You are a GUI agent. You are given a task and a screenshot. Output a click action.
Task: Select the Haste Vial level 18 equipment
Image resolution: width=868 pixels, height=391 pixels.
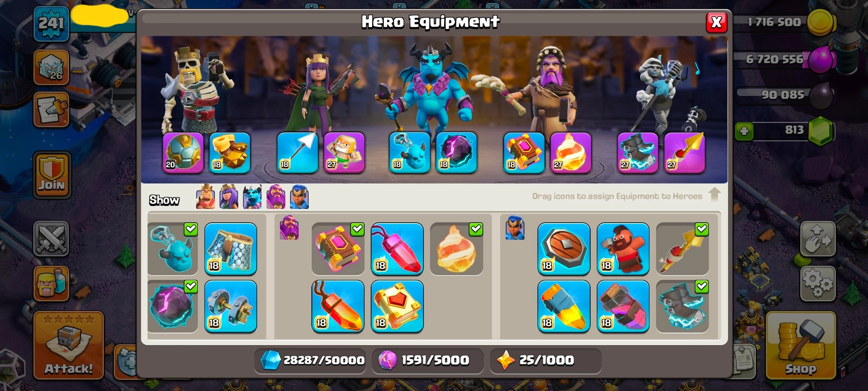point(623,306)
